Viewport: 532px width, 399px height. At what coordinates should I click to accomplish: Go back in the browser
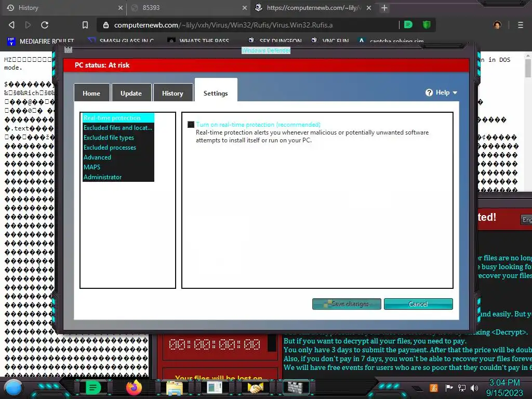[11, 25]
